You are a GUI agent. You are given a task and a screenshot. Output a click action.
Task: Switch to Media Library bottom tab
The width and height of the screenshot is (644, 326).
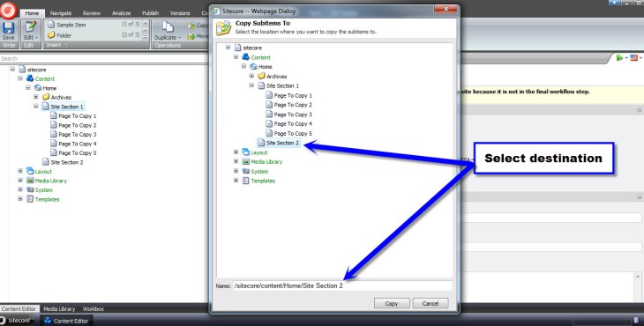coord(59,308)
